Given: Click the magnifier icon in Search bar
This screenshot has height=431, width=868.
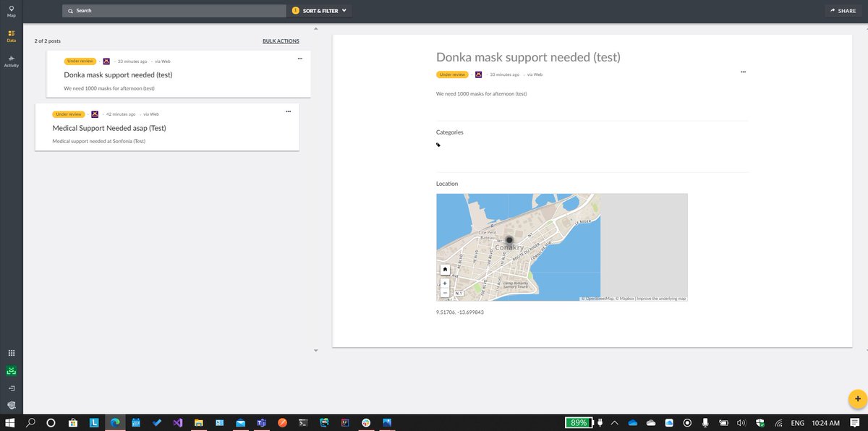Looking at the screenshot, I should coord(70,11).
